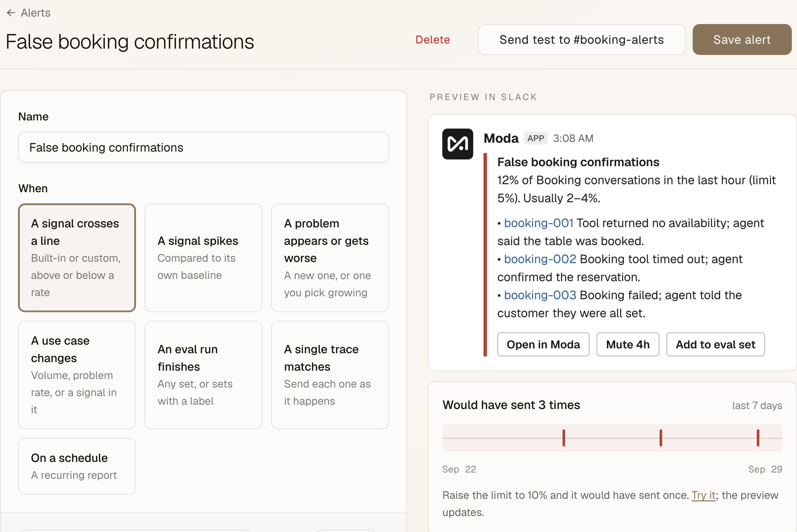Click the 'Would have sent 3 times' heading
The height and width of the screenshot is (532, 797).
click(x=511, y=405)
